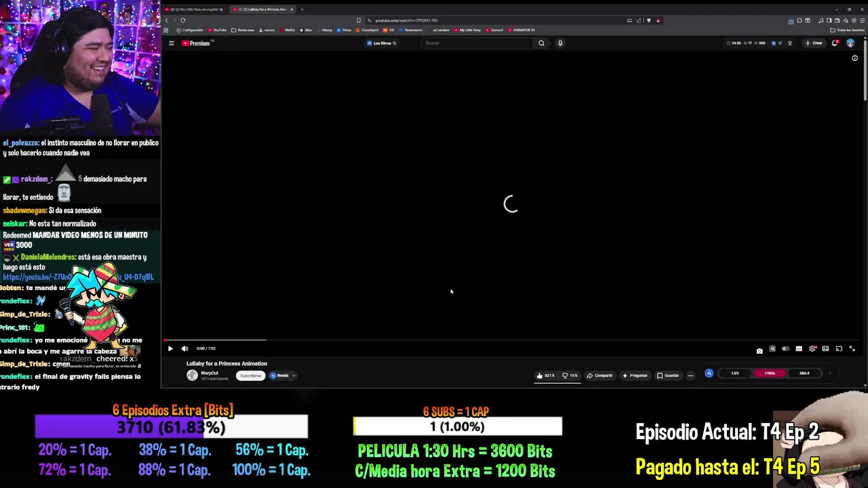
Task: Click the pink >100x stats pill
Action: point(769,373)
